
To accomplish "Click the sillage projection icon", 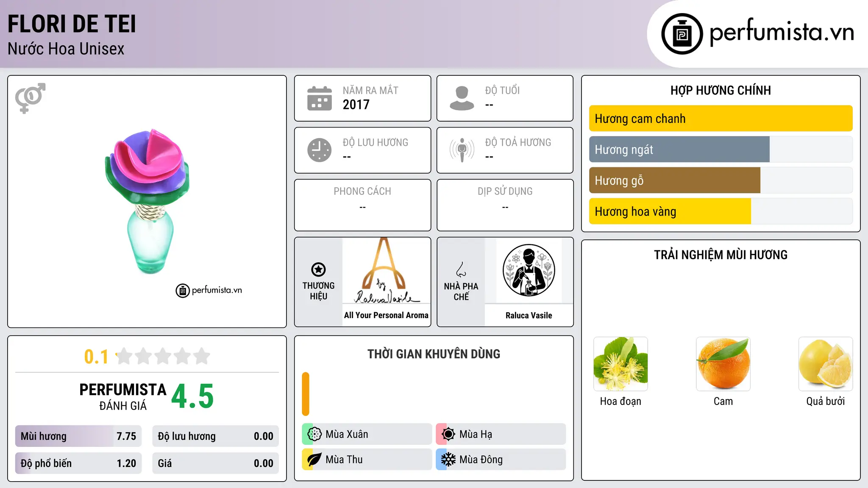I will pyautogui.click(x=462, y=150).
